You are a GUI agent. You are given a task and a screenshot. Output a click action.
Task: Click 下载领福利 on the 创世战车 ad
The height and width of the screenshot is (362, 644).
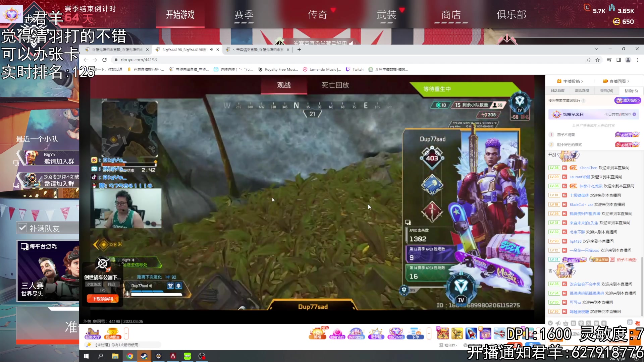[103, 299]
